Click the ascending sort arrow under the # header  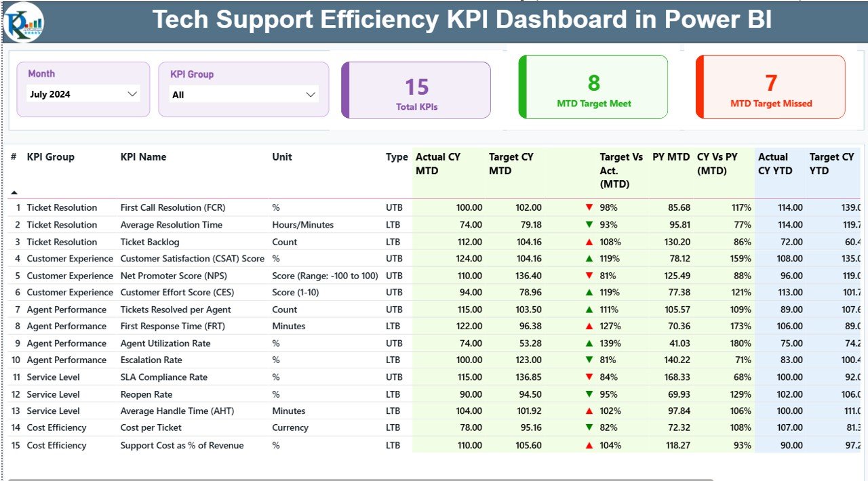click(14, 191)
